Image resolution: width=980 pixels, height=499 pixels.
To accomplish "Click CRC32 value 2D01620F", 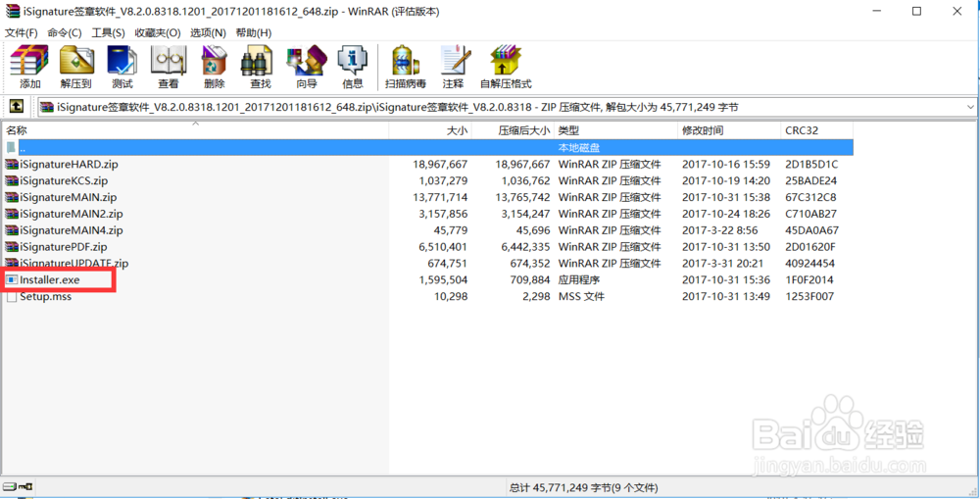I will pos(810,246).
